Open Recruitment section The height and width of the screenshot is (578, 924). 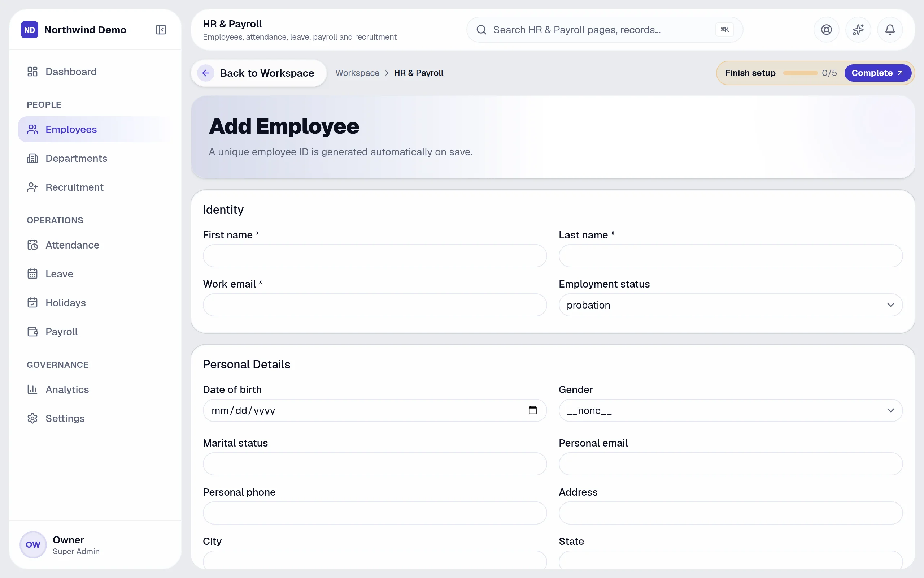95,187
